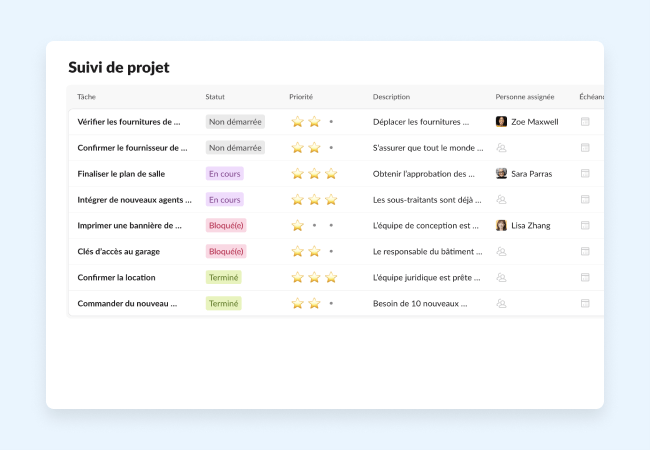Viewport: 650px width, 450px height.
Task: Click Zoe Maxwell's avatar photo
Action: 501,122
